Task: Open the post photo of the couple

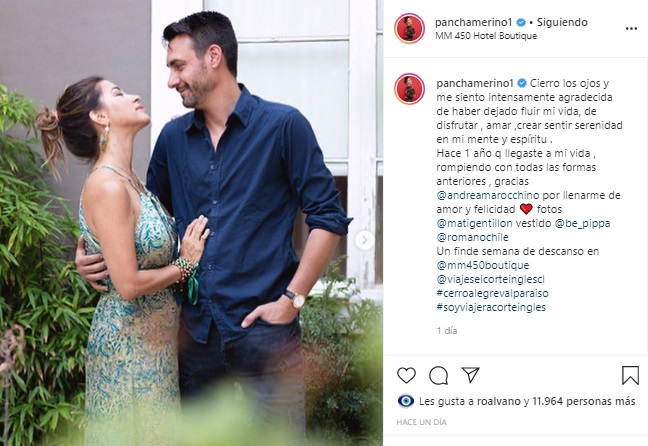Action: [x=191, y=223]
